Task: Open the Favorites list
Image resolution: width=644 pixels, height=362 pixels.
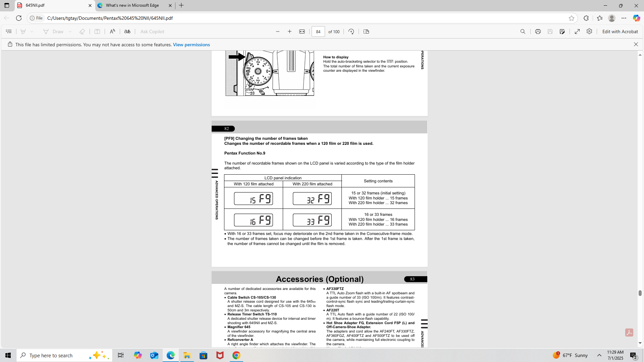Action: tap(600, 18)
